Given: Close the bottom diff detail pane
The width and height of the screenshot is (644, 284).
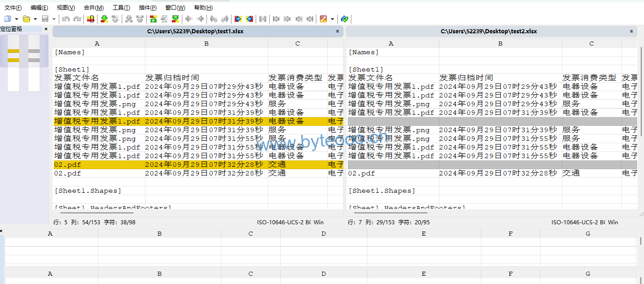Looking at the screenshot, I should 1,231.
